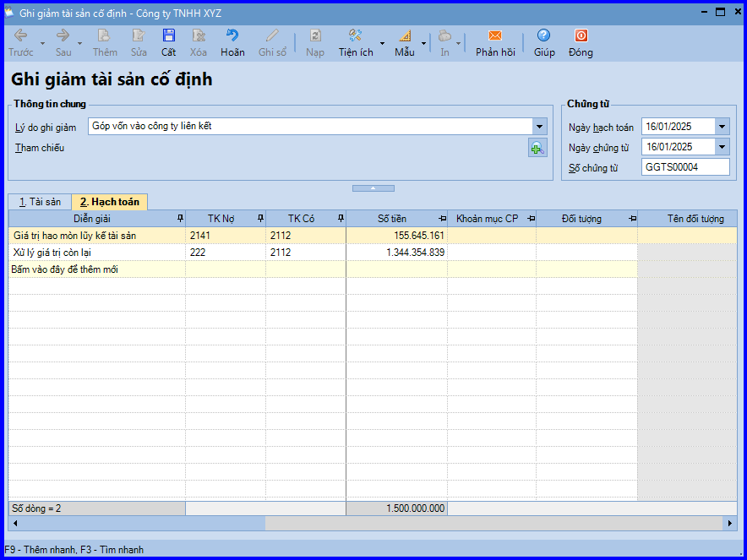Open the Ngày hạch toán date picker

pos(722,127)
